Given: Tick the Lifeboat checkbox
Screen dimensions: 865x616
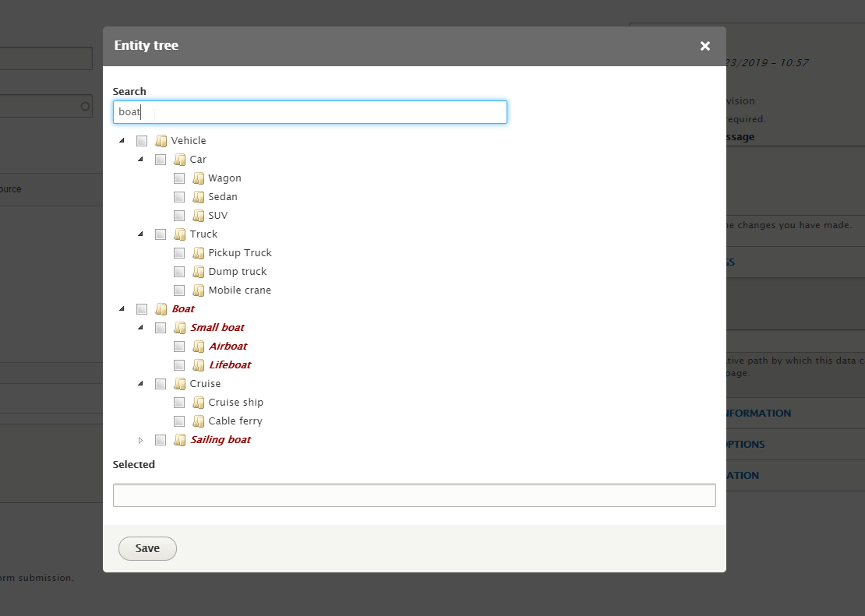Looking at the screenshot, I should tap(179, 366).
